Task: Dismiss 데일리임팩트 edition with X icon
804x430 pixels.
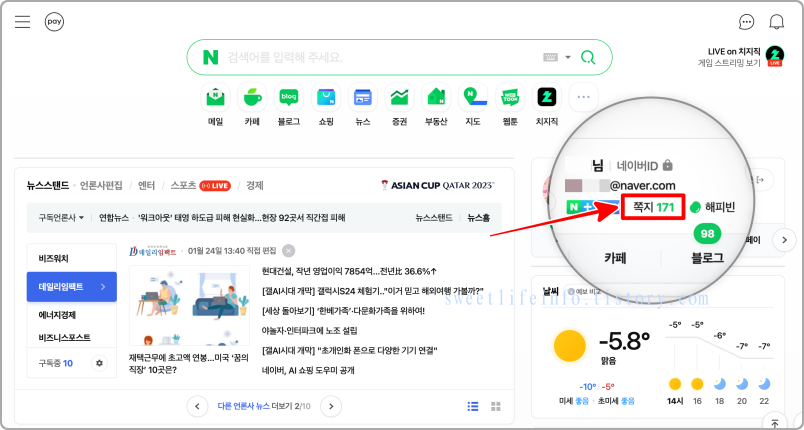Action: point(289,251)
